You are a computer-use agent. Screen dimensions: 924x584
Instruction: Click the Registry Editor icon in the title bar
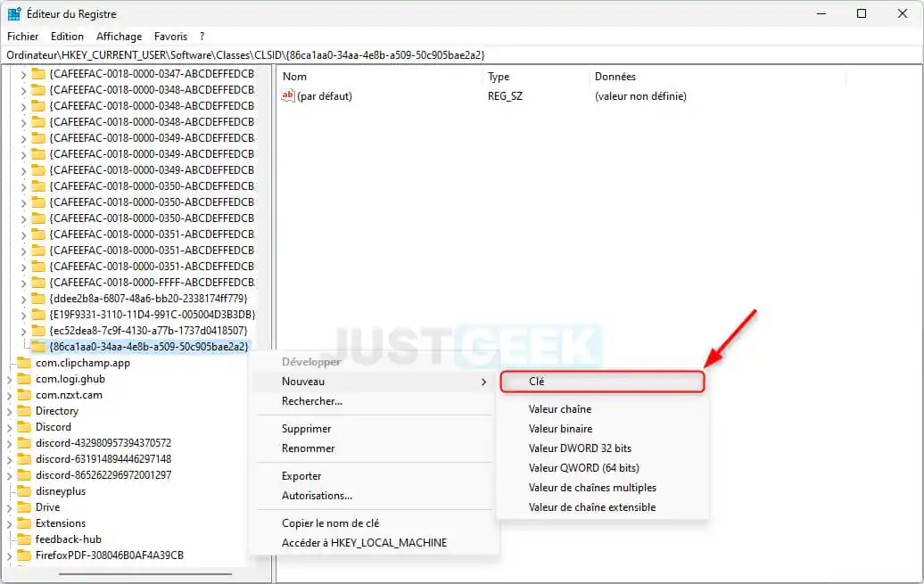click(x=14, y=13)
